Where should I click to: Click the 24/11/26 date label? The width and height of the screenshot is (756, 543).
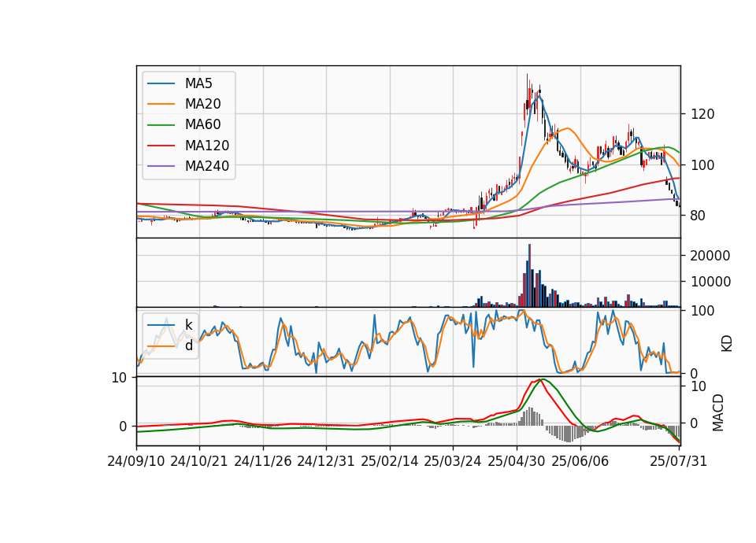[x=263, y=461]
